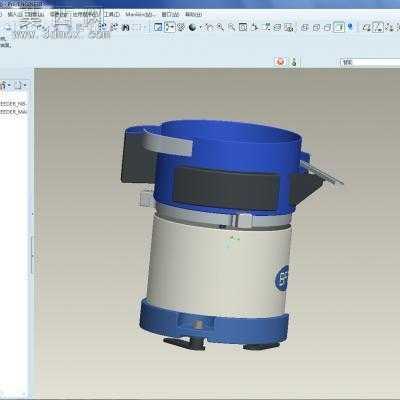Open the 应用程序(P) Applications menu
400x400 pixels.
pos(86,15)
